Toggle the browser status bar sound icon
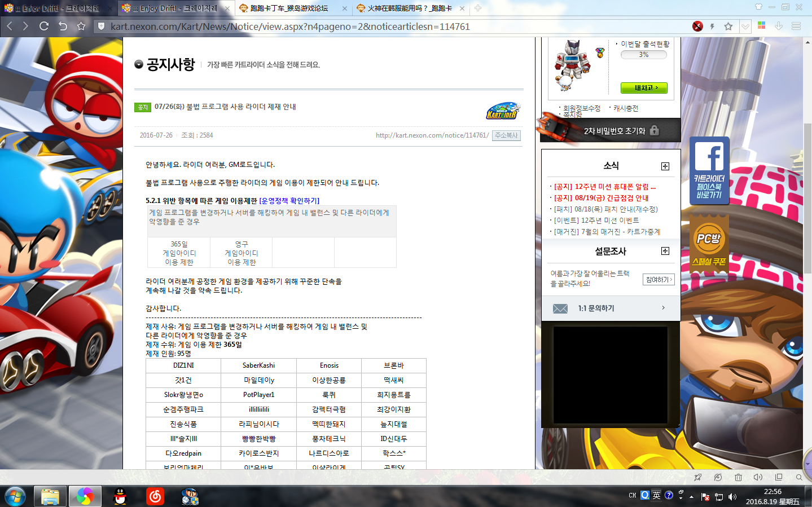 (758, 477)
